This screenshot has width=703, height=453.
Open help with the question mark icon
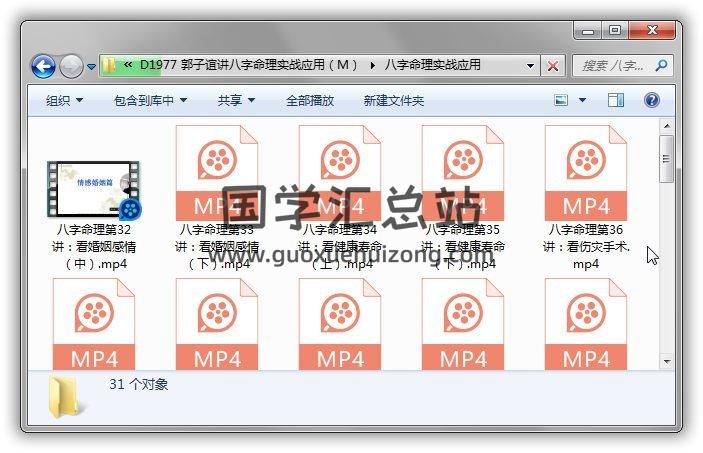(x=651, y=100)
